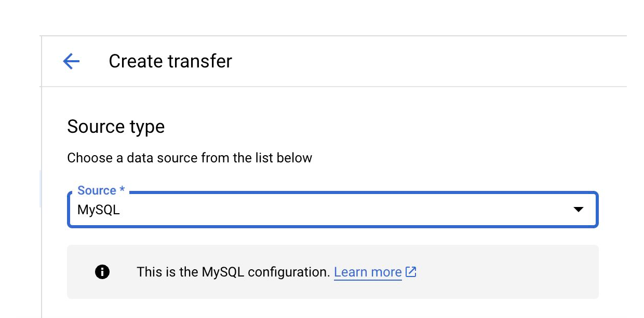Screen dimensions: 644x318
Task: Click the info symbol inside the gray box
Action: coord(102,271)
